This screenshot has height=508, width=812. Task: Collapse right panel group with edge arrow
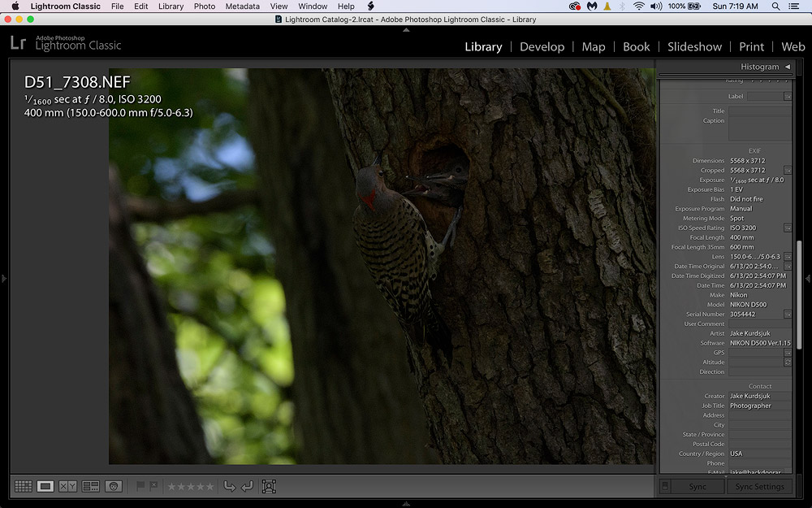point(807,279)
